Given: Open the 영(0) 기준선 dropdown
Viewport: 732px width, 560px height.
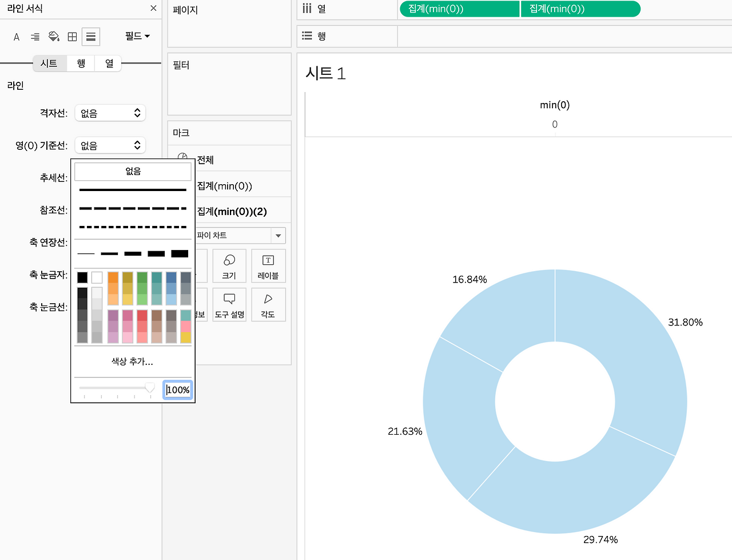Looking at the screenshot, I should pyautogui.click(x=110, y=145).
